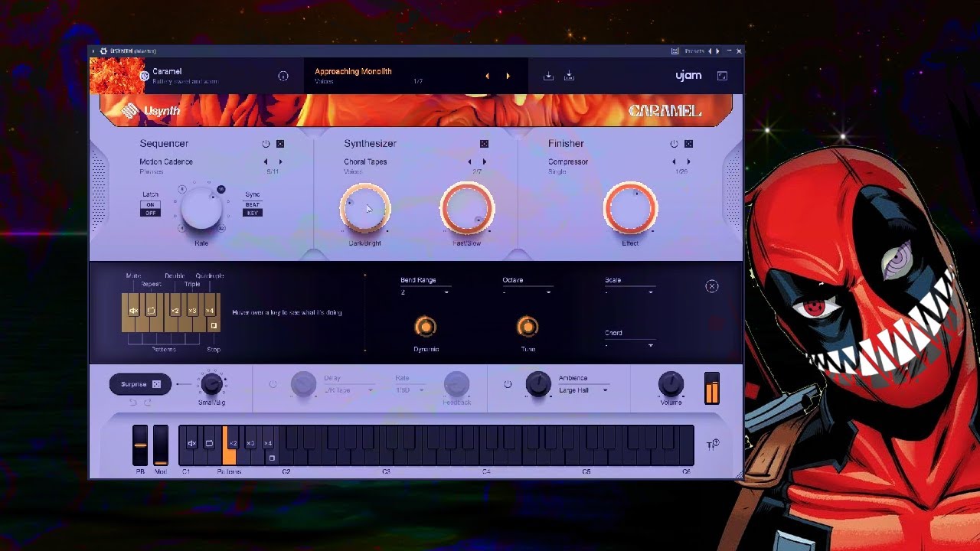
Task: Click the Compressor finisher name
Action: [x=568, y=161]
